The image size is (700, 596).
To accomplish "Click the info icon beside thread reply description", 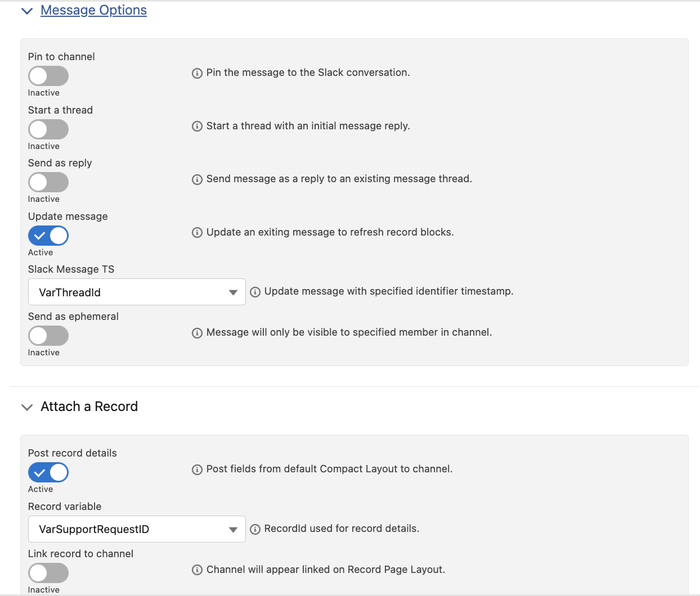I will point(197,126).
